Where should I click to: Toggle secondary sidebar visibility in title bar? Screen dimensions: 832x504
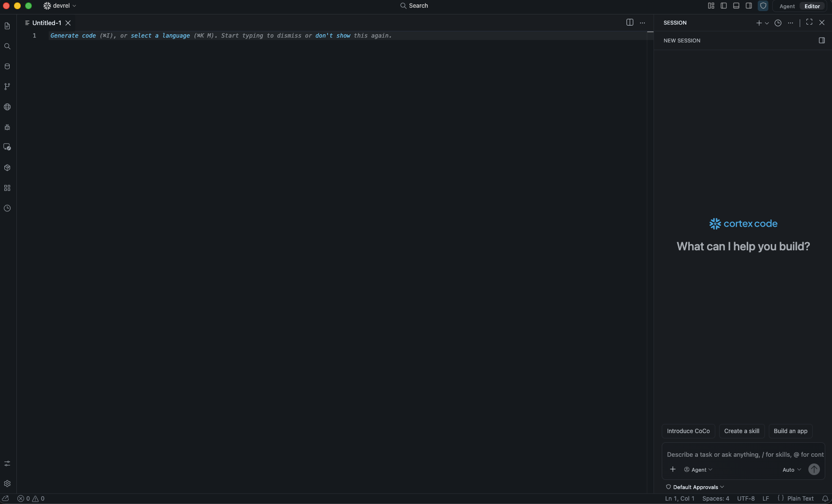coord(749,6)
